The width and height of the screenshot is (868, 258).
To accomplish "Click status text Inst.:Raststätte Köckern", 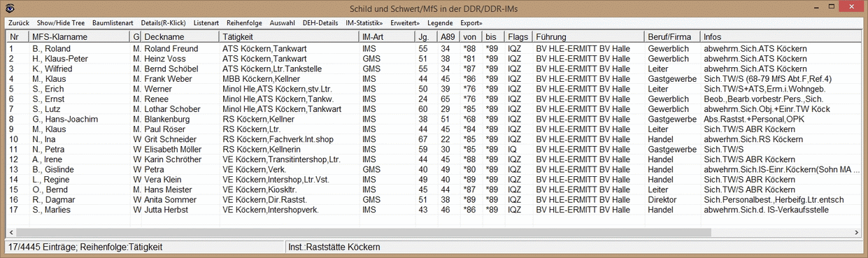I will point(334,247).
